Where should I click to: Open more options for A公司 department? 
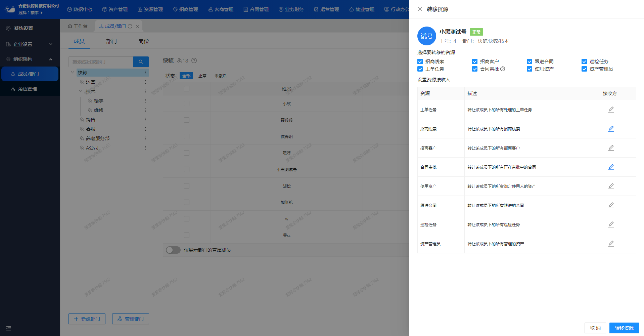[145, 148]
